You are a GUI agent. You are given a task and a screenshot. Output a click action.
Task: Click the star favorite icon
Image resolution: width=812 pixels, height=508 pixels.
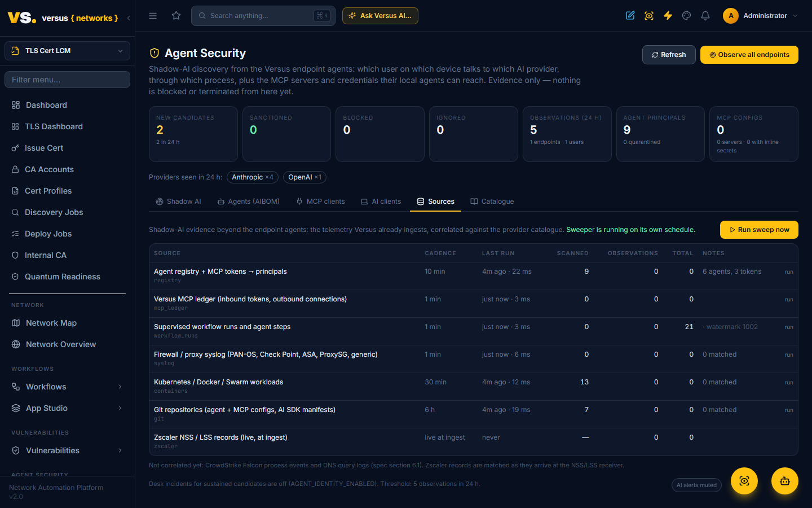176,16
